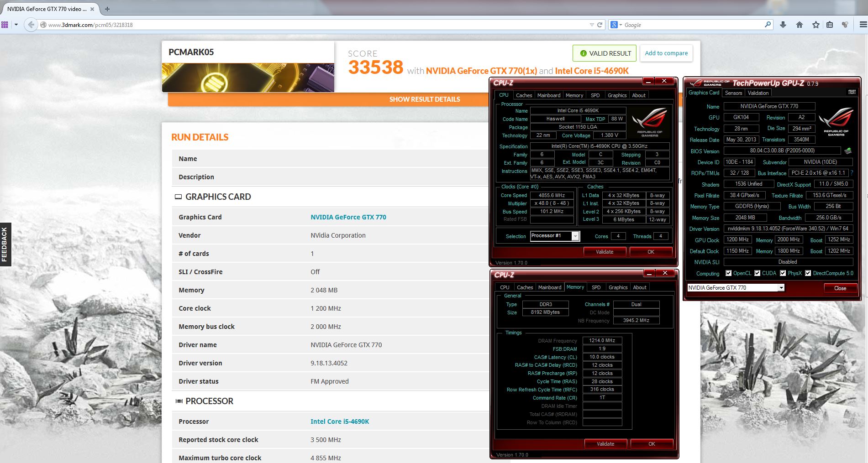Screen dimensions: 868x463
Task: Switch to CPU tab in lower CPU-Z
Action: click(505, 287)
